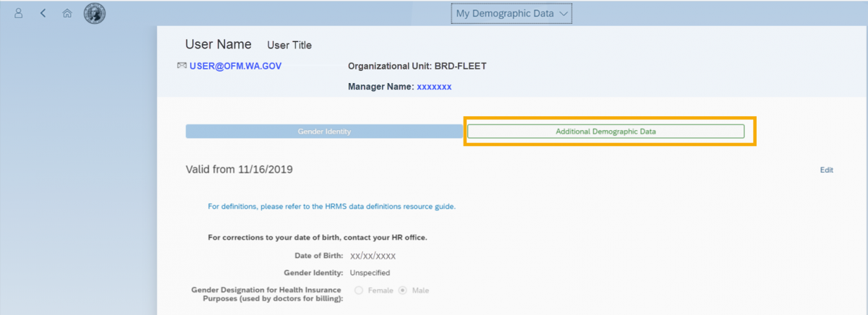Click the Date of Birth value field
This screenshot has height=315, width=868.
pyautogui.click(x=373, y=256)
